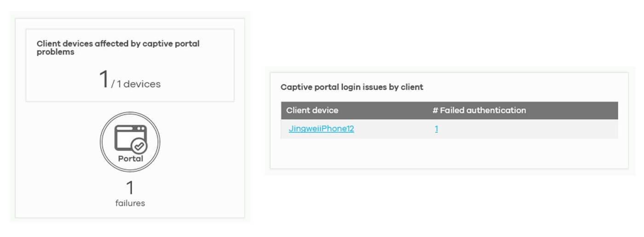
Task: Click the checkmark badge on Portal icon
Action: (x=139, y=146)
